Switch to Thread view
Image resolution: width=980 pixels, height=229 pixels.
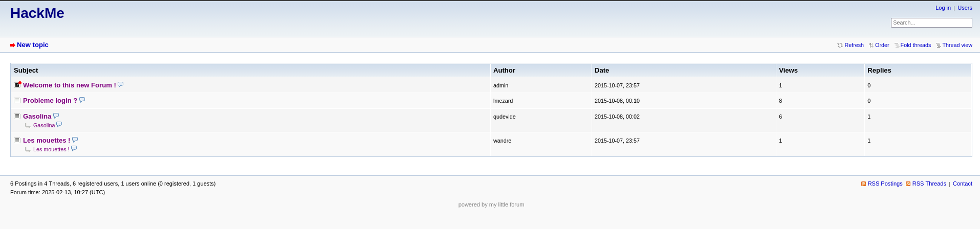coord(957,45)
